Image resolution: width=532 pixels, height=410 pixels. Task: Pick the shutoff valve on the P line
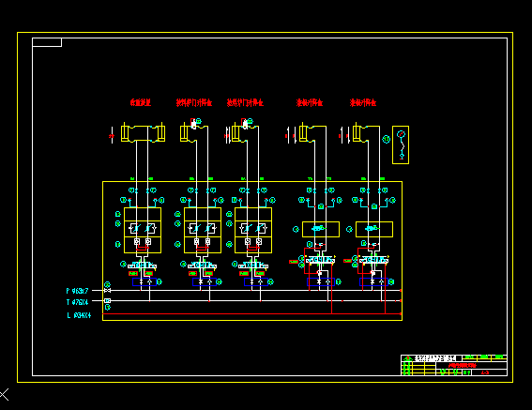[108, 291]
